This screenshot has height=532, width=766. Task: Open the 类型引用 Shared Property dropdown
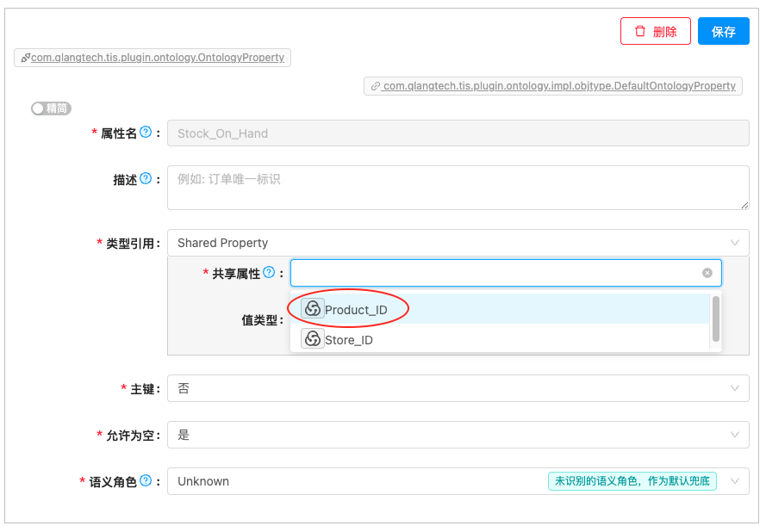click(x=458, y=243)
